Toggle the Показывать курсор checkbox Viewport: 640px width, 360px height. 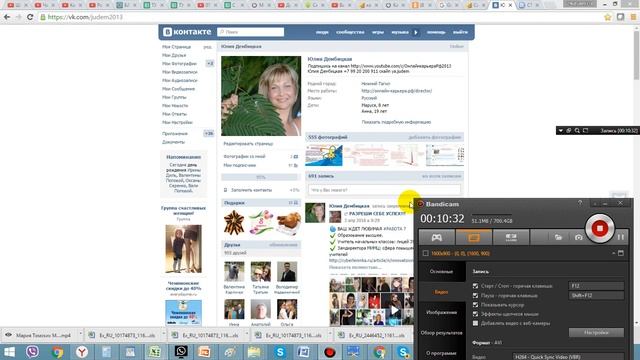coord(475,304)
